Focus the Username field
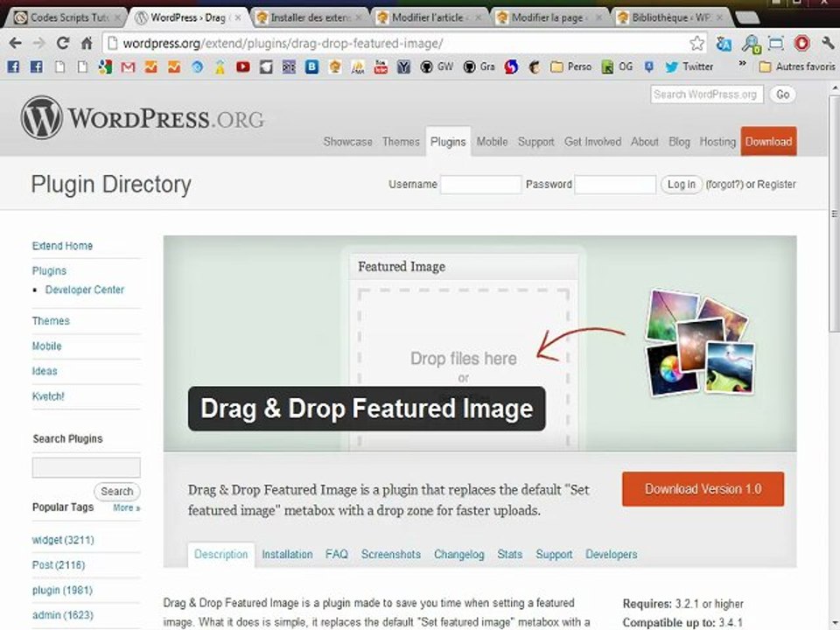Screen dimensions: 840x630 click(x=480, y=185)
